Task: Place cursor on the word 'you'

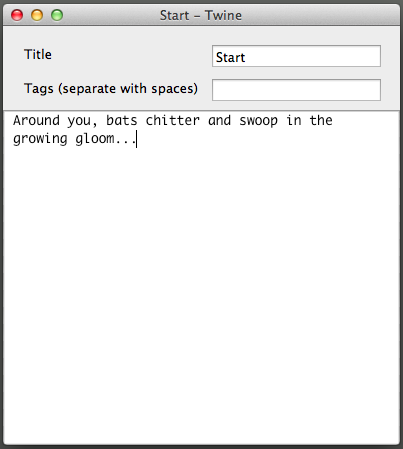Action: 79,122
